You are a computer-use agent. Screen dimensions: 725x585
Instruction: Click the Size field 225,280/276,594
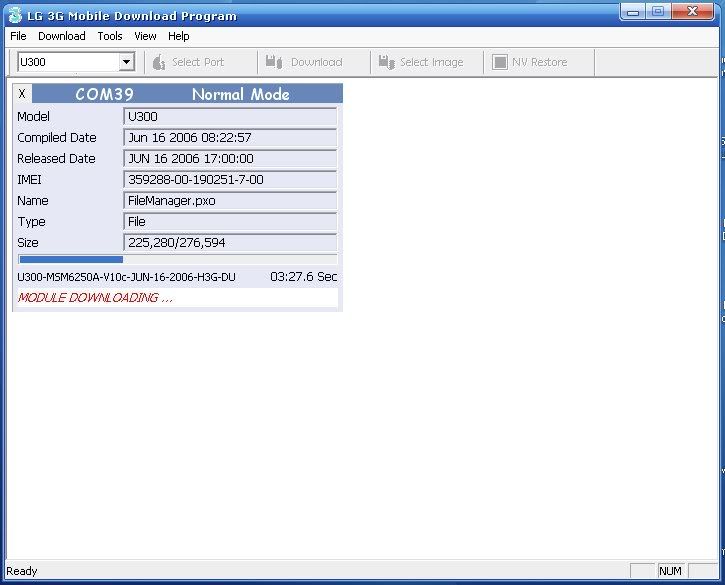[x=230, y=243]
